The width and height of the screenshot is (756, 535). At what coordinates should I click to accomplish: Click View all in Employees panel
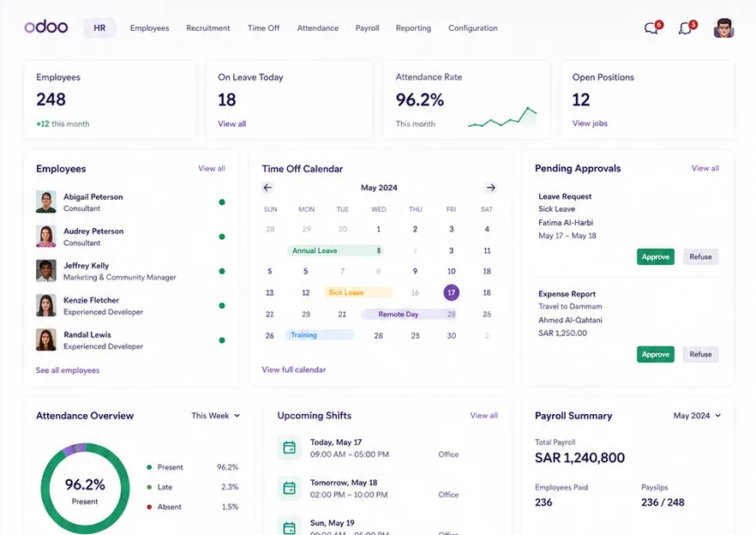coord(212,168)
